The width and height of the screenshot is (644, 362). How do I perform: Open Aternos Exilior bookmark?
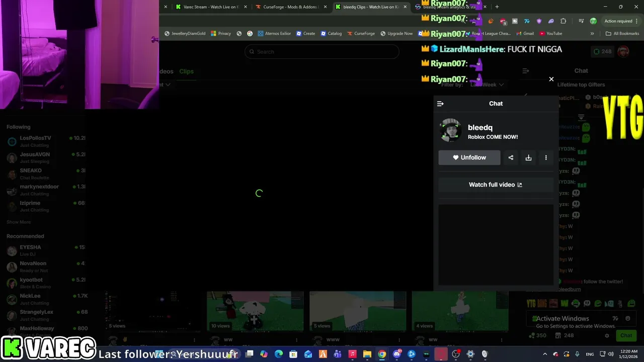274,34
